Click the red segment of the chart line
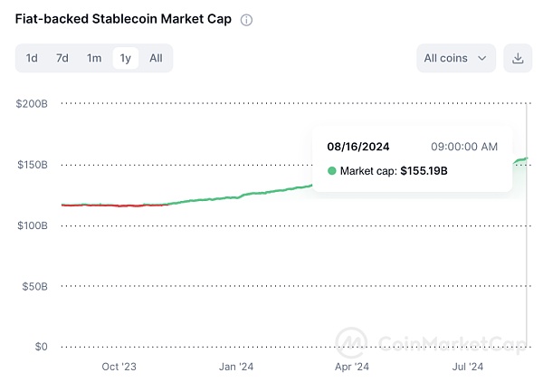The width and height of the screenshot is (543, 392). 109,206
